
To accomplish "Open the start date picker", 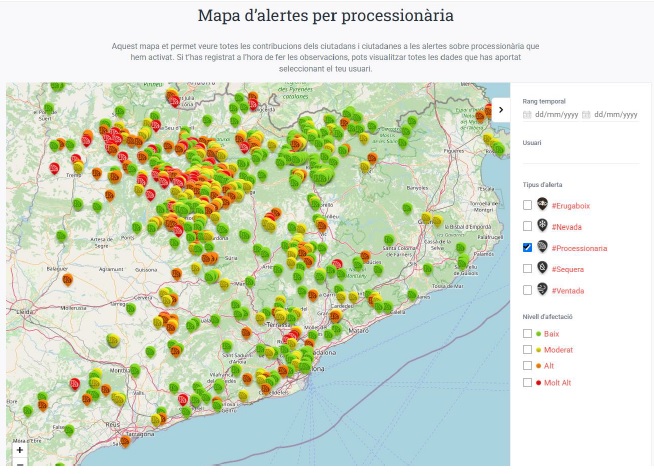I will pos(551,115).
